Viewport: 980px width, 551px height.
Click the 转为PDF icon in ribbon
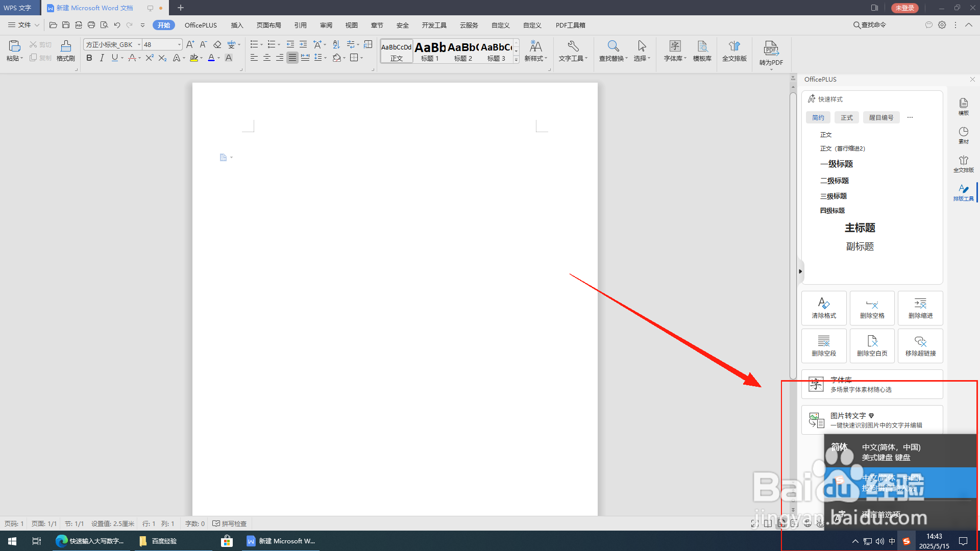click(x=771, y=53)
